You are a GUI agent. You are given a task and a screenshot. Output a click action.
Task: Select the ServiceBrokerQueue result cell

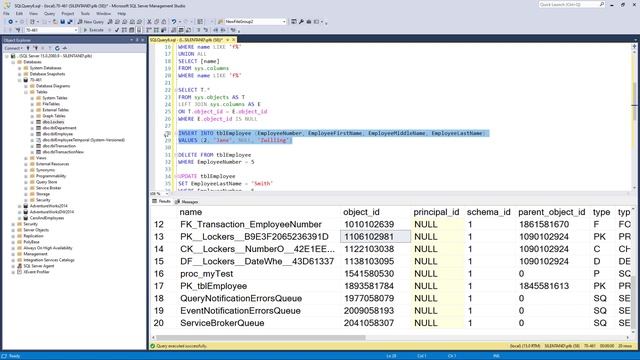(222, 323)
